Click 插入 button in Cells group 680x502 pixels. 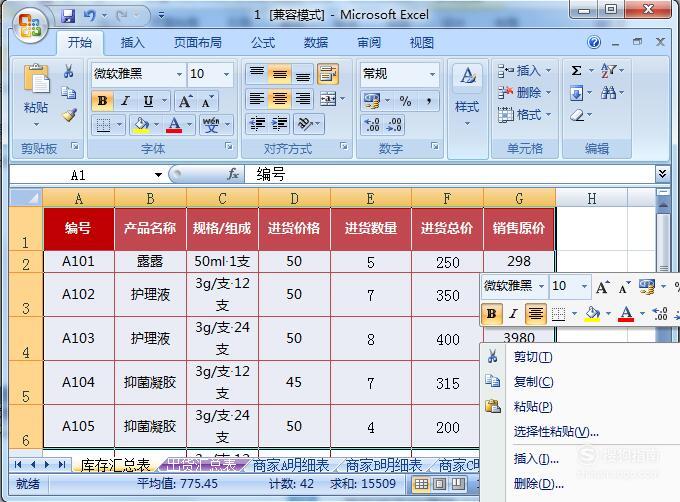point(524,70)
